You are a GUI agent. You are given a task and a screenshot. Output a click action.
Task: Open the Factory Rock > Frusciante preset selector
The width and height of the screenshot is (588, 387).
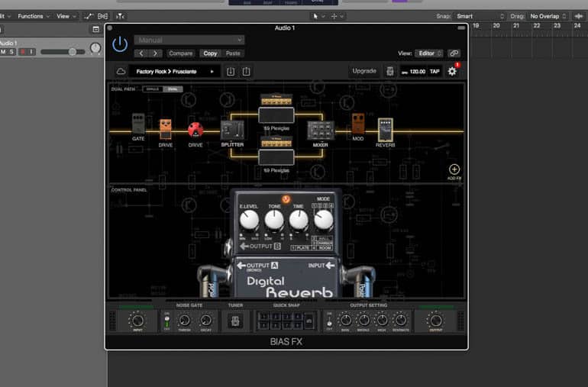[x=176, y=71]
